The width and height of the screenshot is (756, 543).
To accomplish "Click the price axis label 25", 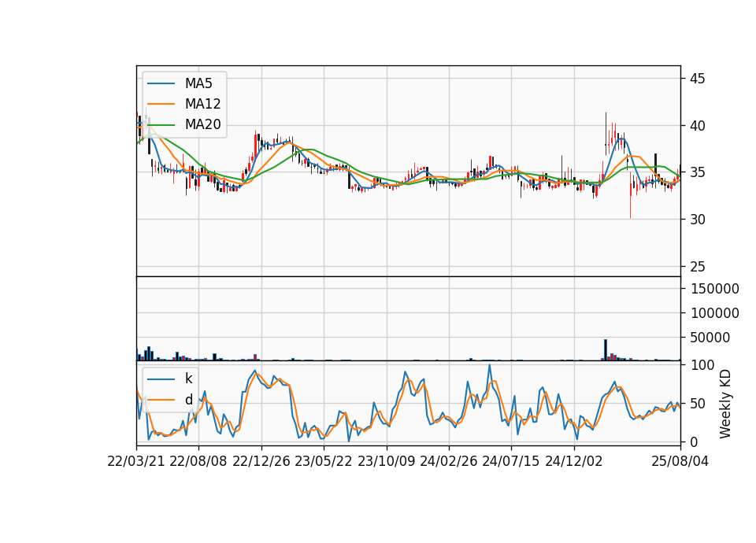I will coord(697,267).
